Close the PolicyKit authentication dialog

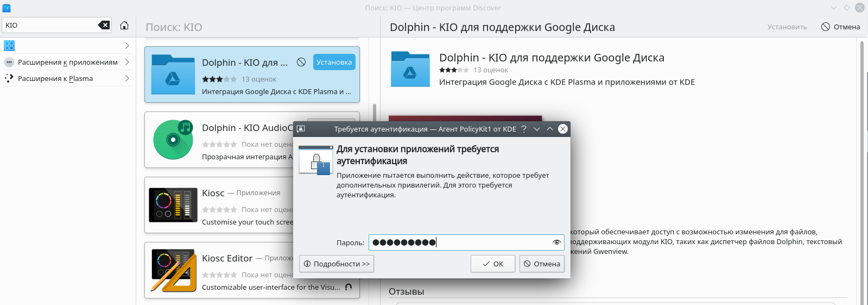[563, 129]
